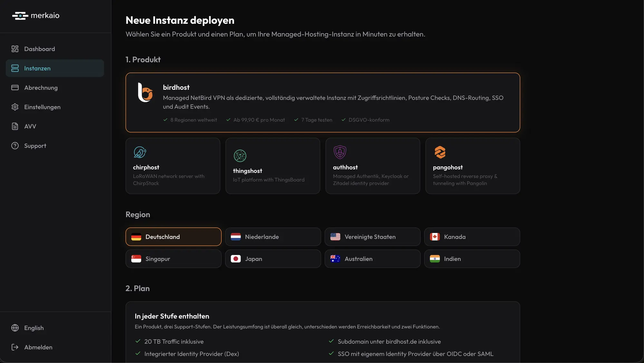Click the pangohost orange logo icon
The height and width of the screenshot is (363, 644).
(x=440, y=152)
